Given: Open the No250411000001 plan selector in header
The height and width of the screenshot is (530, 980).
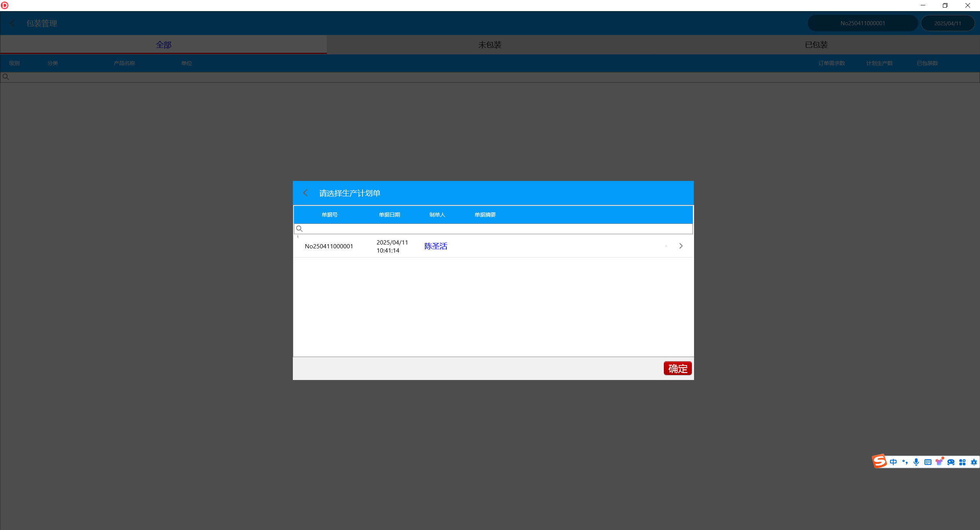Looking at the screenshot, I should click(x=862, y=23).
